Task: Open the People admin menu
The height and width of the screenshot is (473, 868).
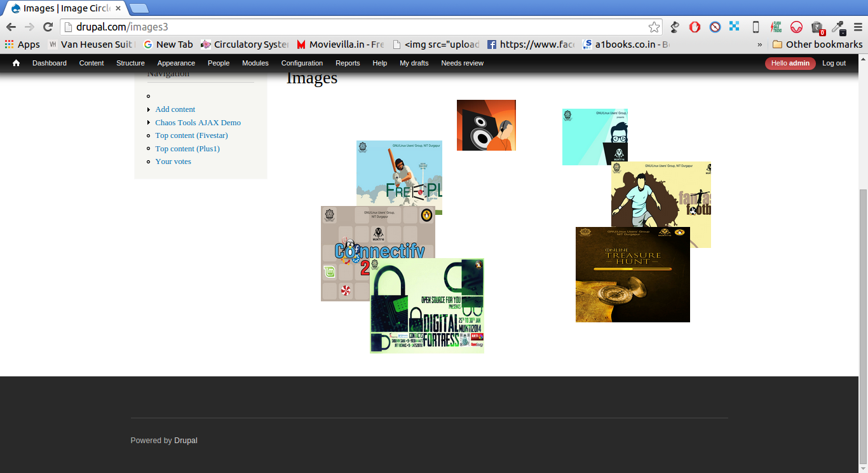Action: (x=219, y=63)
